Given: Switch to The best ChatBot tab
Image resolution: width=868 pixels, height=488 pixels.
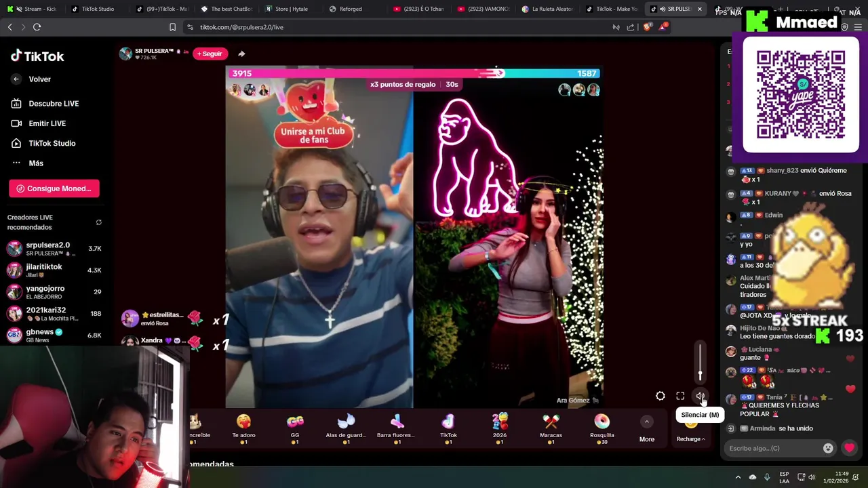Looking at the screenshot, I should coord(227,9).
